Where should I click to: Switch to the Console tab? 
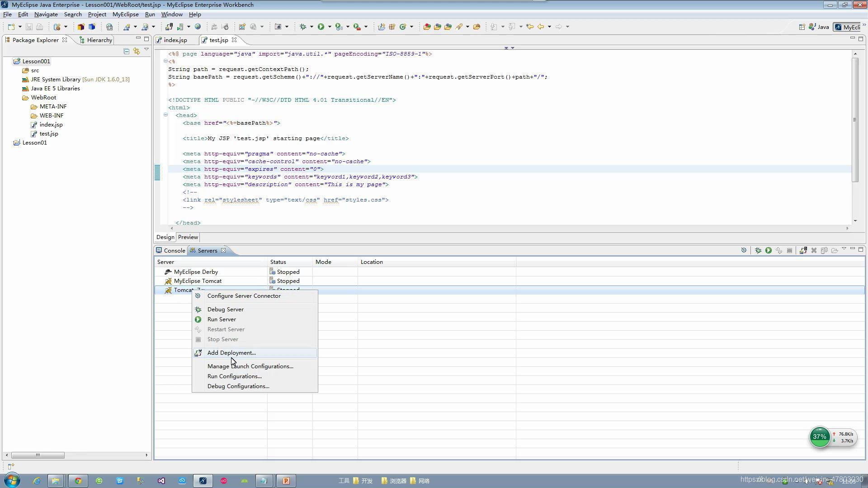pos(174,251)
